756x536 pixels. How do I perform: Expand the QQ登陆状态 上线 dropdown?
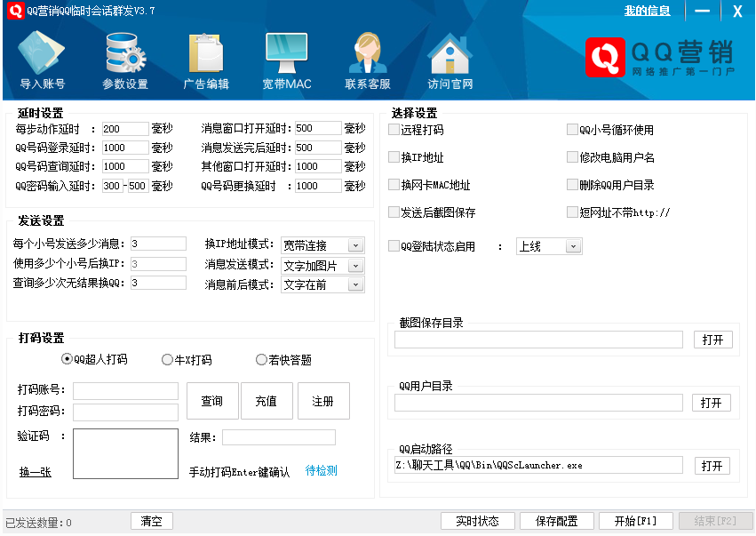tap(573, 246)
